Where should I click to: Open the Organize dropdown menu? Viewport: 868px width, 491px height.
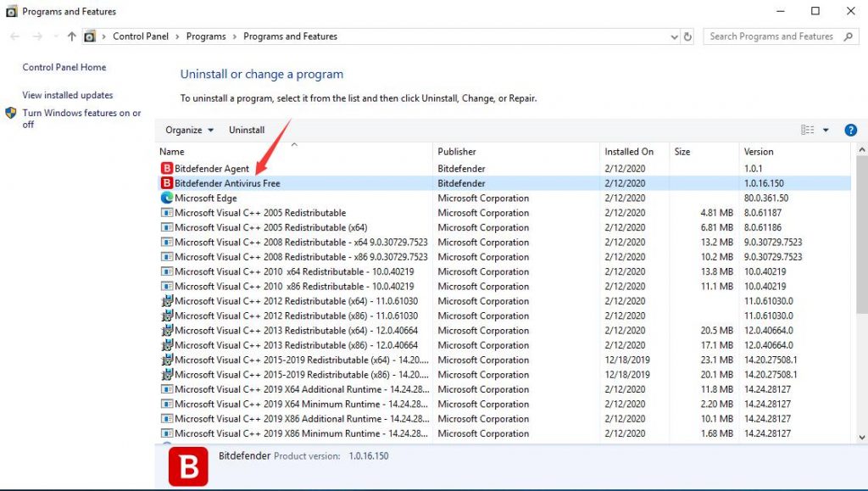pos(189,130)
